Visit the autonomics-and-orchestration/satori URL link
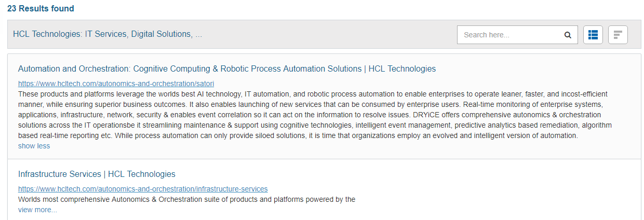The height and width of the screenshot is (220, 644). [116, 84]
